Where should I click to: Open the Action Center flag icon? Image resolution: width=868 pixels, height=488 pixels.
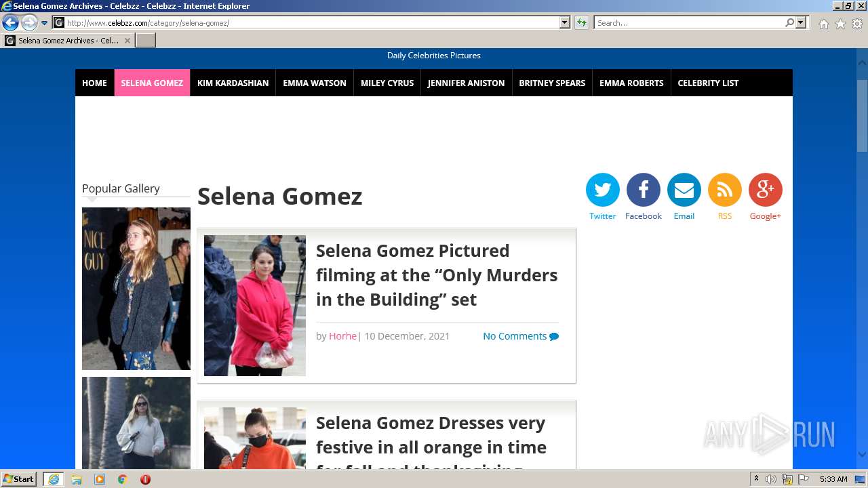(x=804, y=479)
